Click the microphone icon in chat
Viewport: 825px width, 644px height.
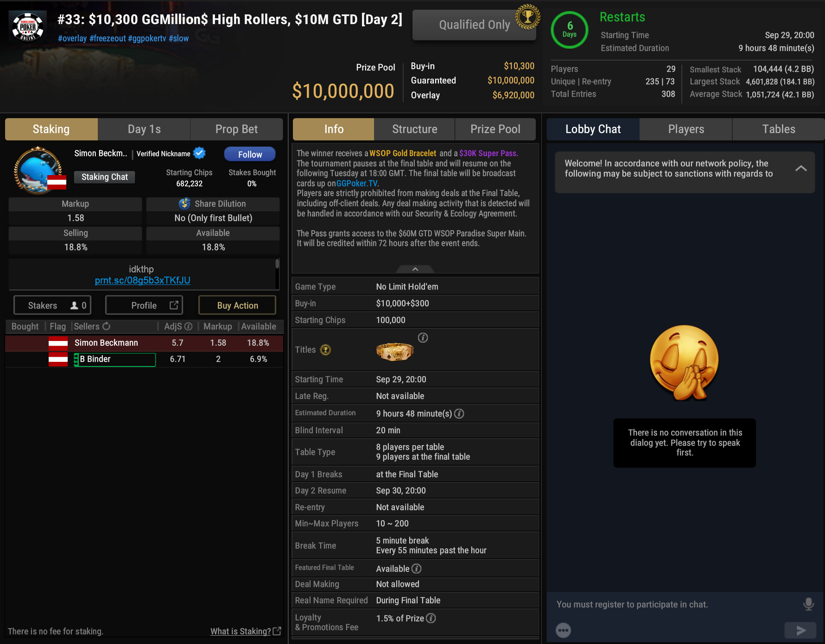[808, 604]
